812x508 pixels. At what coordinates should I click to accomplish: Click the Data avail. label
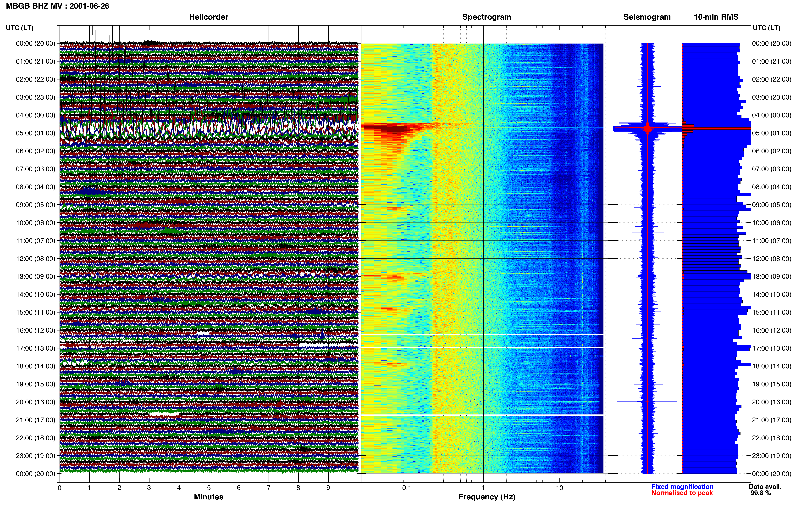[765, 487]
